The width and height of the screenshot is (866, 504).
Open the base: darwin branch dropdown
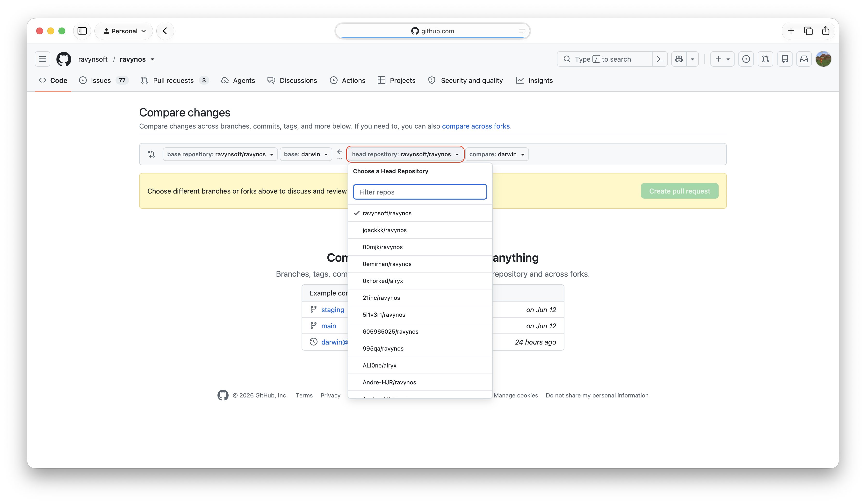[x=306, y=154]
